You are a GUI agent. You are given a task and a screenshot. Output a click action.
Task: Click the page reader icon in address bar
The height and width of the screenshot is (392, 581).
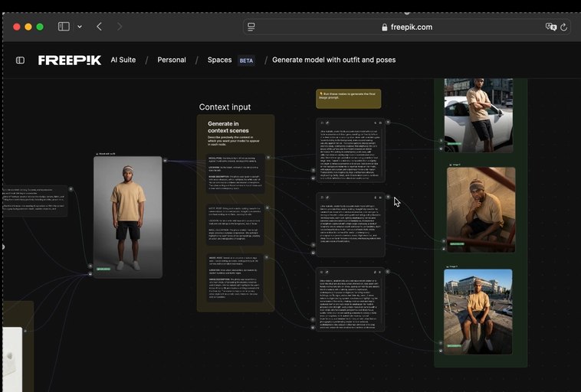[251, 27]
